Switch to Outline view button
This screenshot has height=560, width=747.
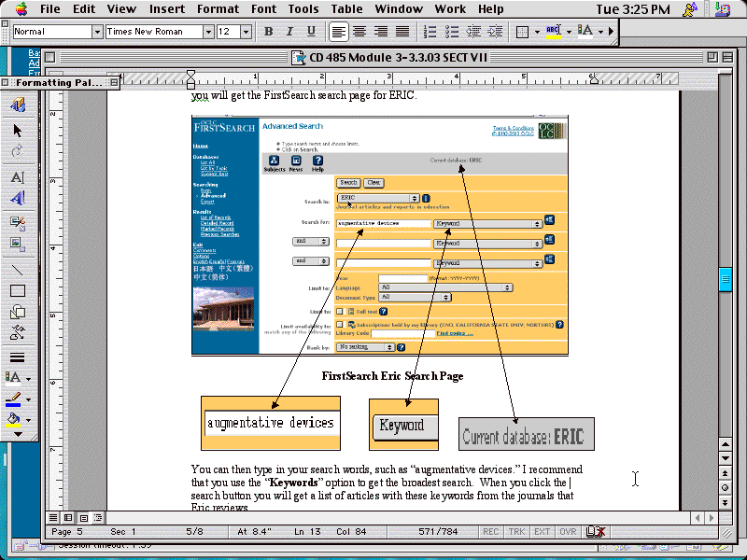tap(98, 517)
